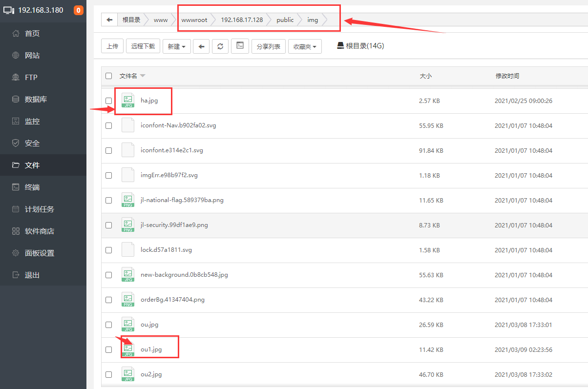Click the computer icon beside 192.168.3.180
The image size is (588, 389).
click(x=9, y=10)
